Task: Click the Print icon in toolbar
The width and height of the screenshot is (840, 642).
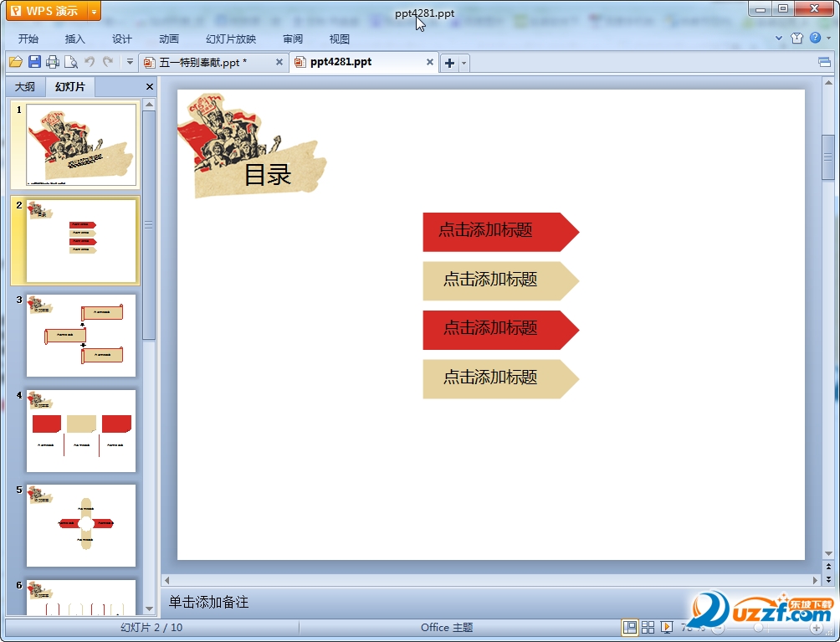Action: coord(53,62)
